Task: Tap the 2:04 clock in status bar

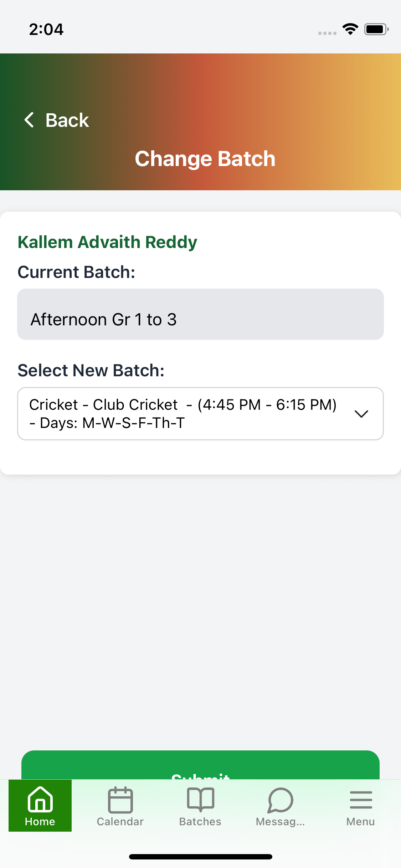Action: coord(46,29)
